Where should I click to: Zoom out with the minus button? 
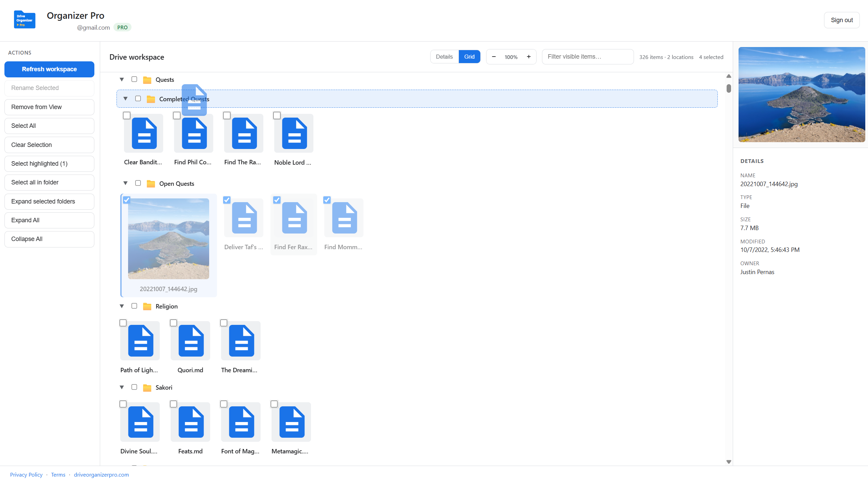(x=494, y=57)
